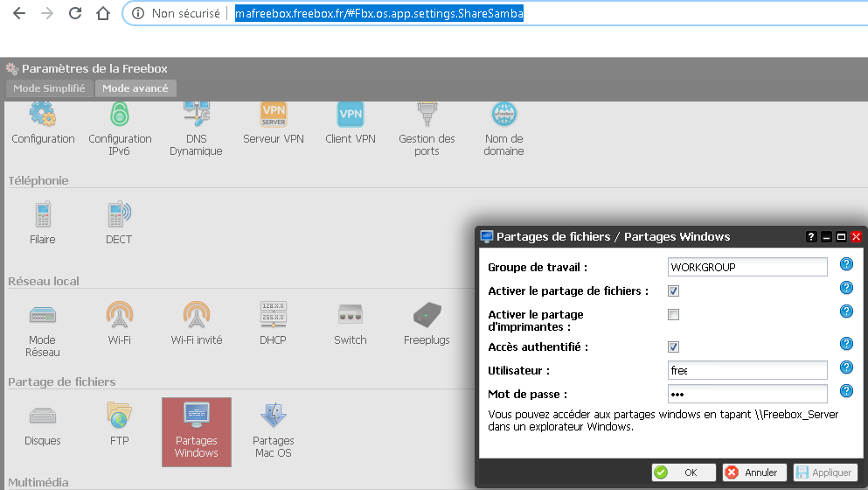Screen dimensions: 868x490
Task: Click the Appliquer button
Action: point(825,472)
